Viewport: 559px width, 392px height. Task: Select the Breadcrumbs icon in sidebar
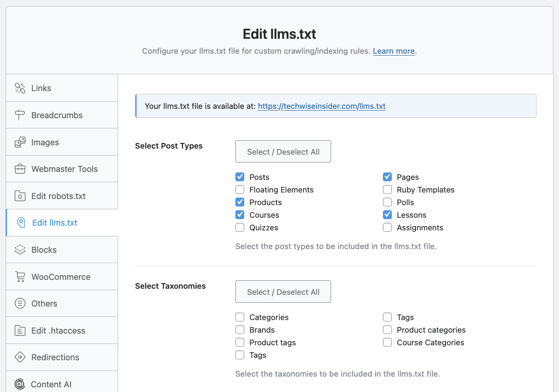tap(20, 114)
